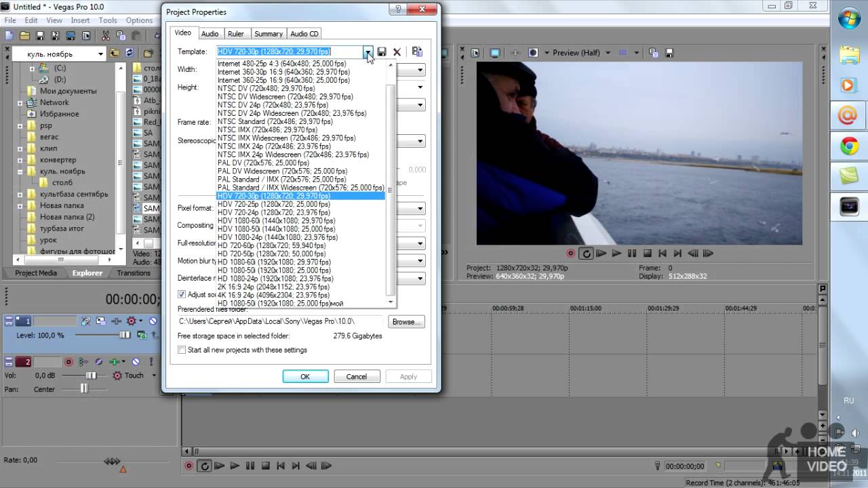Click the Open project folder icon
This screenshot has width=868, height=488.
click(24, 35)
